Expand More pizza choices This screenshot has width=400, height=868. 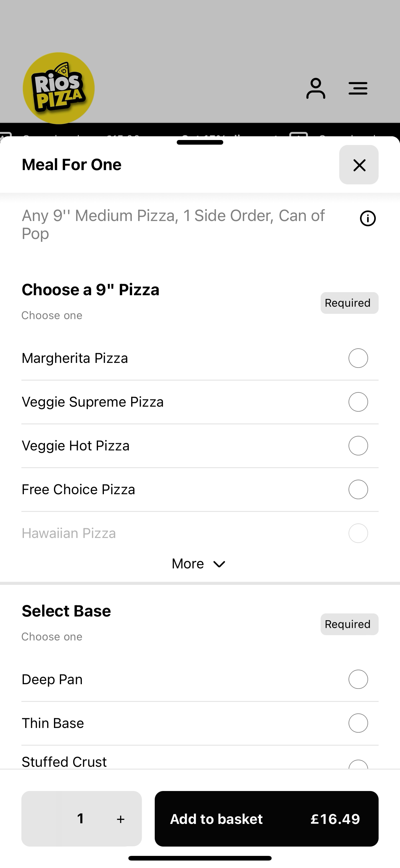click(199, 564)
